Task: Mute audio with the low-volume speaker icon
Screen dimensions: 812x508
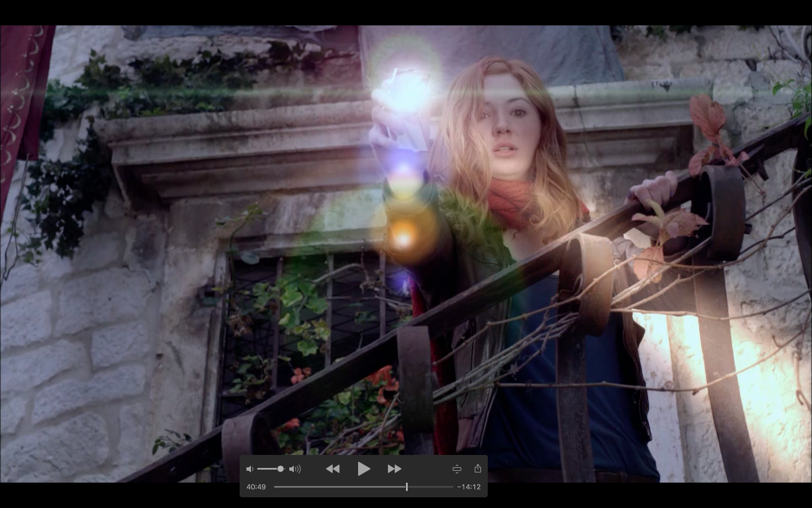Action: tap(250, 469)
